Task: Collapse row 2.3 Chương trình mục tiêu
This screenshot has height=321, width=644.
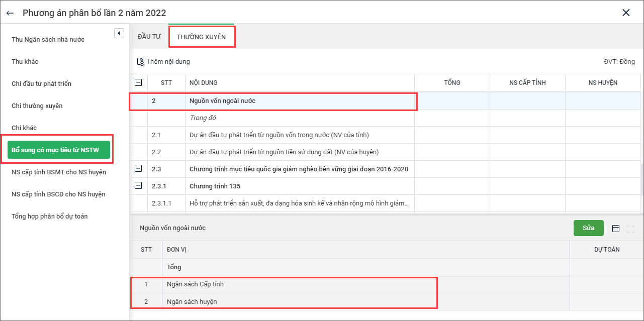Action: pos(138,169)
